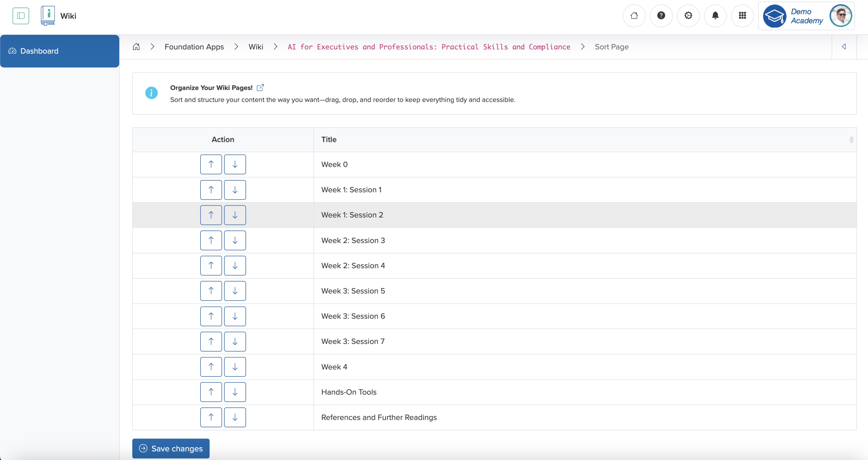Open the site home icon in the top bar
Screen dimensions: 868x460
pyautogui.click(x=634, y=15)
